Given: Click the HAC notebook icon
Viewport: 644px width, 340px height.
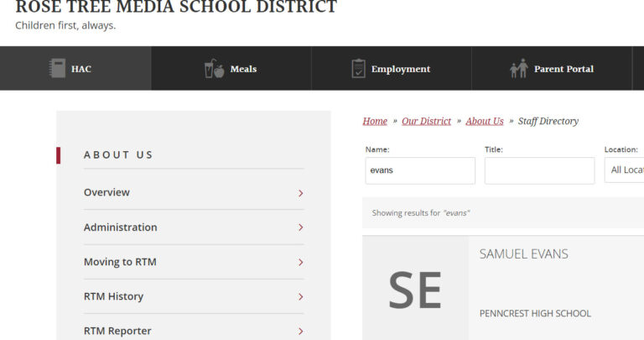Looking at the screenshot, I should tap(57, 68).
